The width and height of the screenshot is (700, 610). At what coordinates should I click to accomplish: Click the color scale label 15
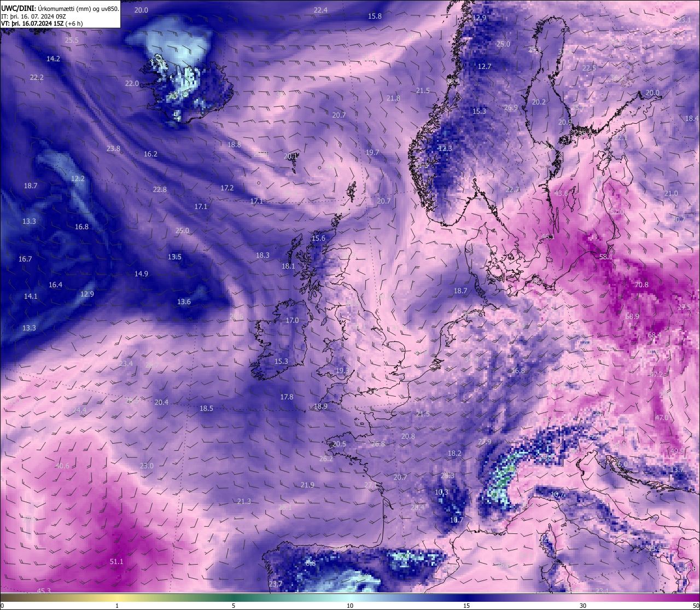[466, 606]
